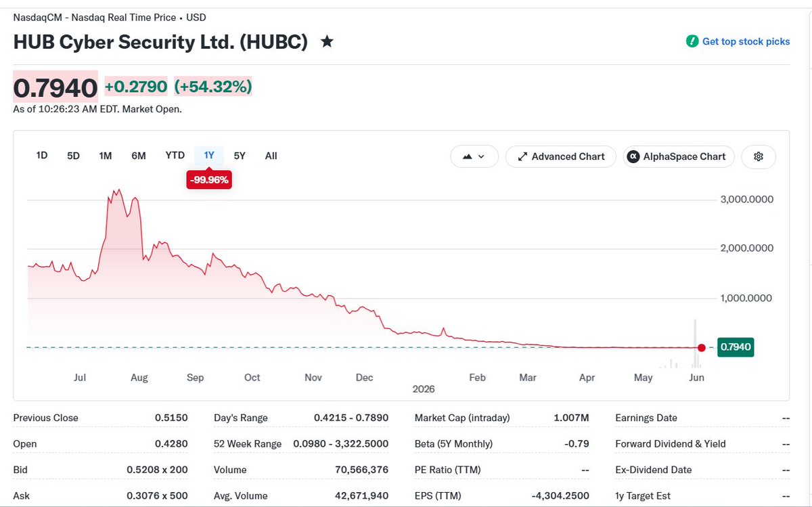Open the AlphaSpace Chart
This screenshot has width=812, height=507.
pyautogui.click(x=679, y=156)
